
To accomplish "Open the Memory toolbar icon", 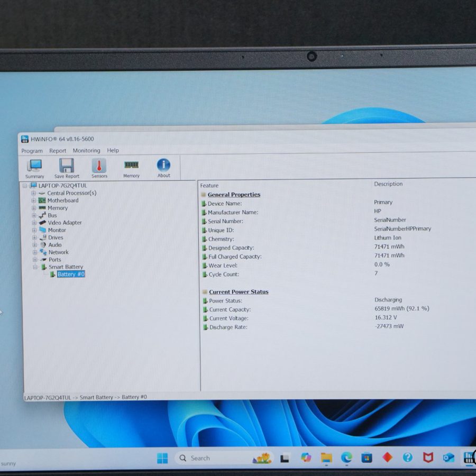I will (x=131, y=168).
